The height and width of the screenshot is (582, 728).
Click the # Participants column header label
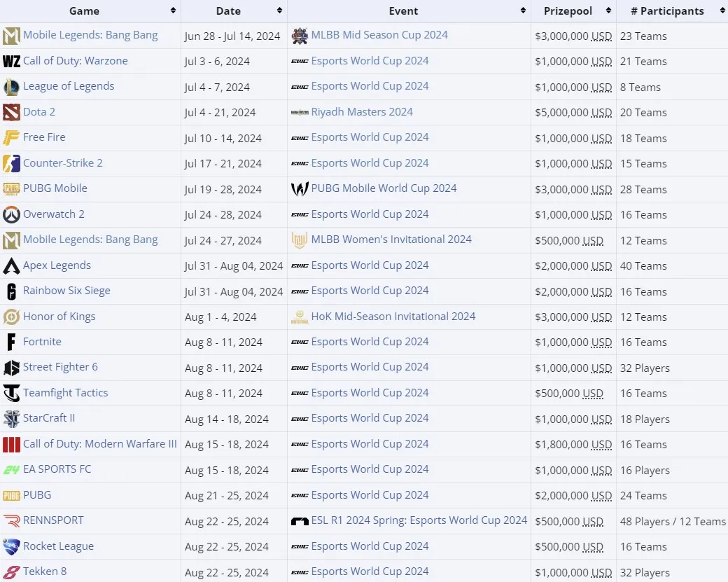[x=667, y=11]
